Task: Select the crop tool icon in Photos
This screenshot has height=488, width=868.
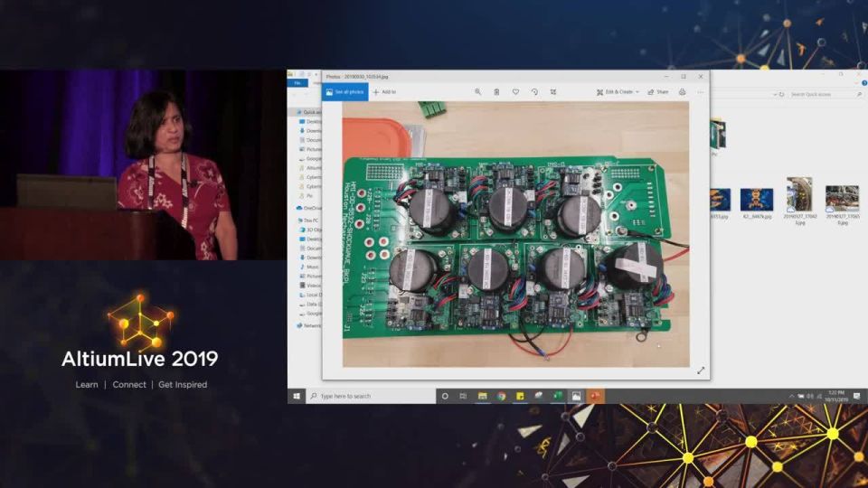Action: click(553, 92)
